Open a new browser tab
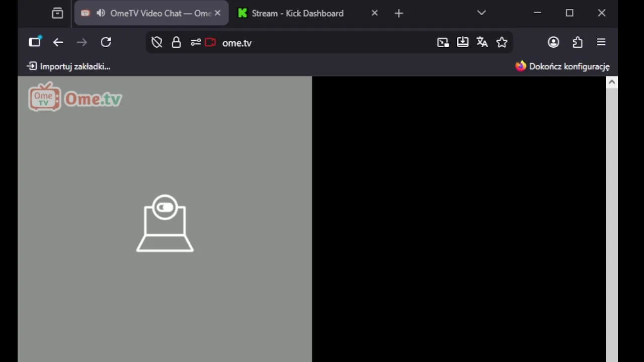The height and width of the screenshot is (362, 644). (399, 14)
